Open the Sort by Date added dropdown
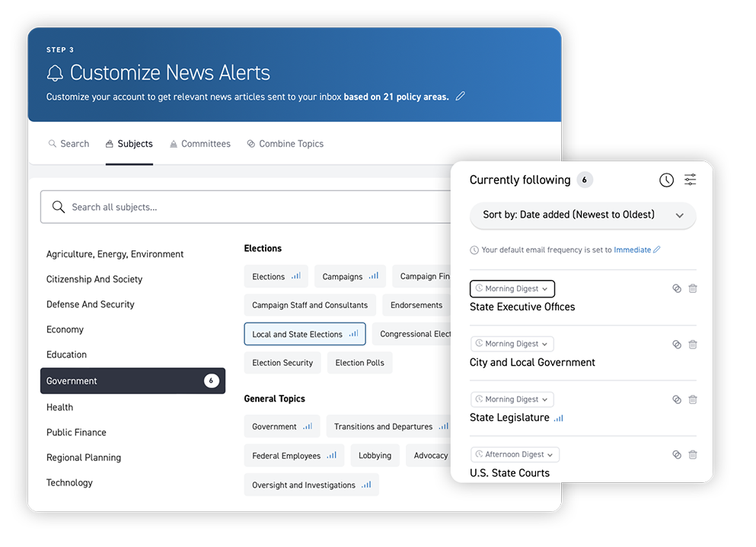The image size is (756, 547). [582, 215]
